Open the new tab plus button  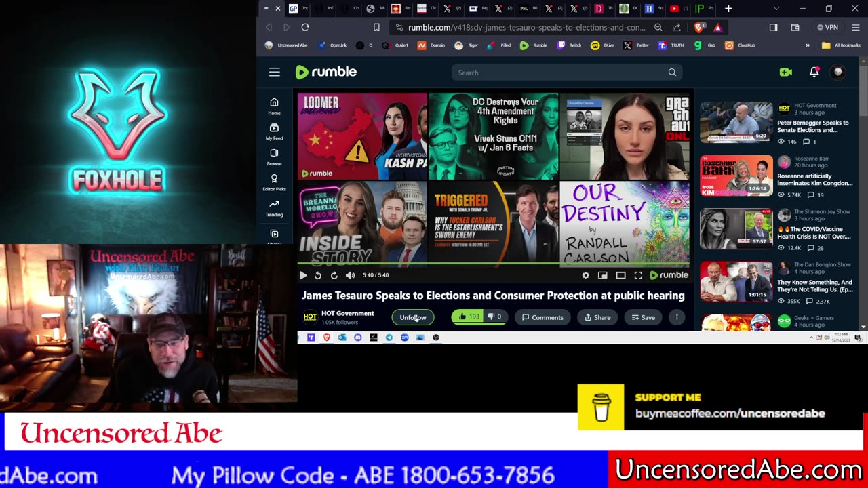[x=728, y=9]
